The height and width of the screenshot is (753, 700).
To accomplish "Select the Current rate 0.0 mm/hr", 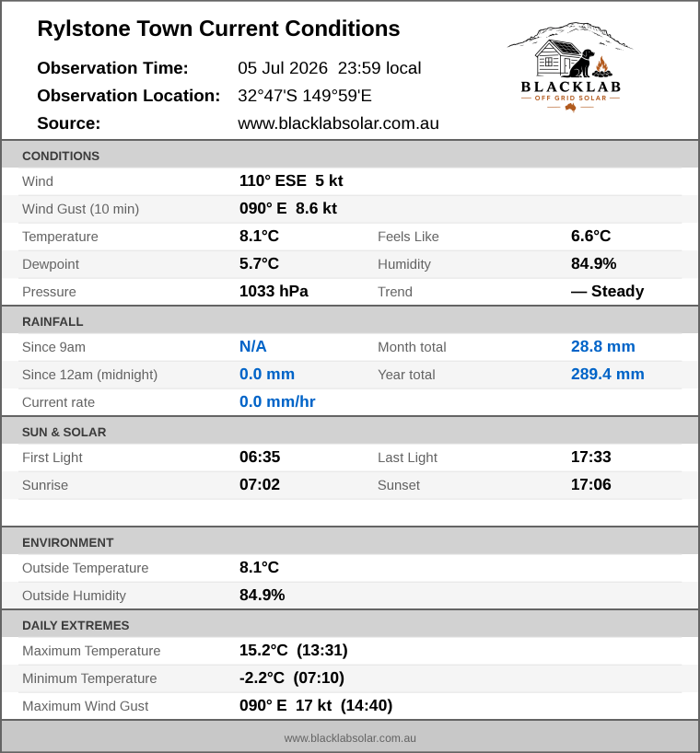I will tap(277, 402).
